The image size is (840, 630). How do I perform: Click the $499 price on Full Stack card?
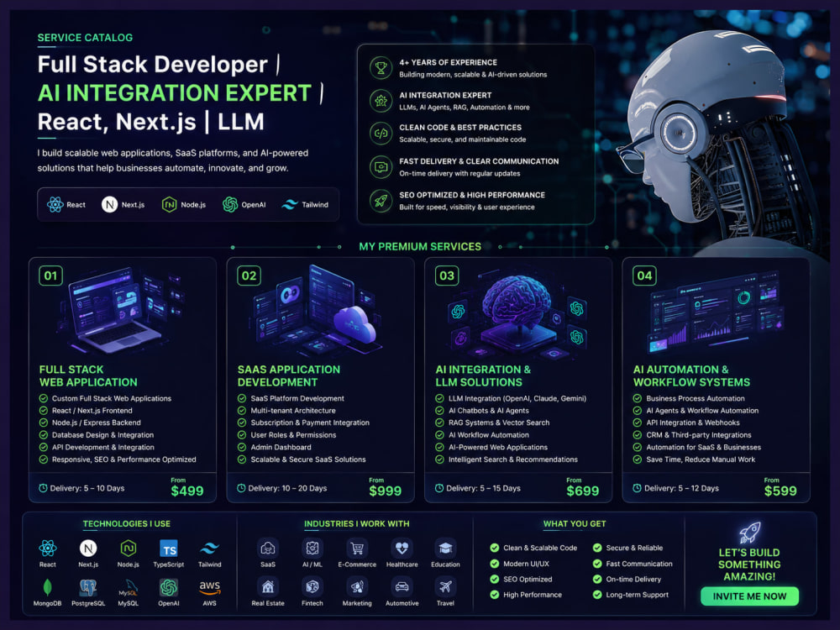pyautogui.click(x=187, y=491)
